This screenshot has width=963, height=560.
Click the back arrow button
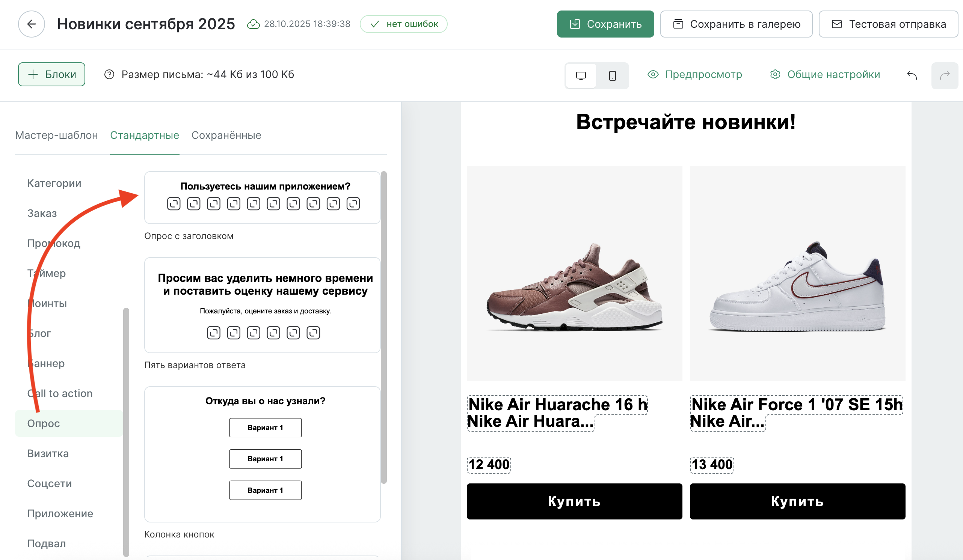click(31, 24)
